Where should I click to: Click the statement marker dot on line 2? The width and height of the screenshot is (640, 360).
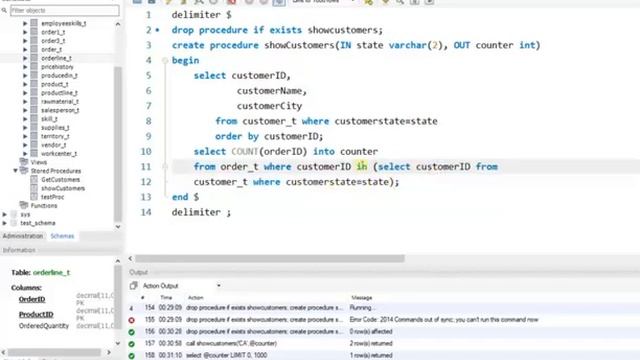coord(158,30)
